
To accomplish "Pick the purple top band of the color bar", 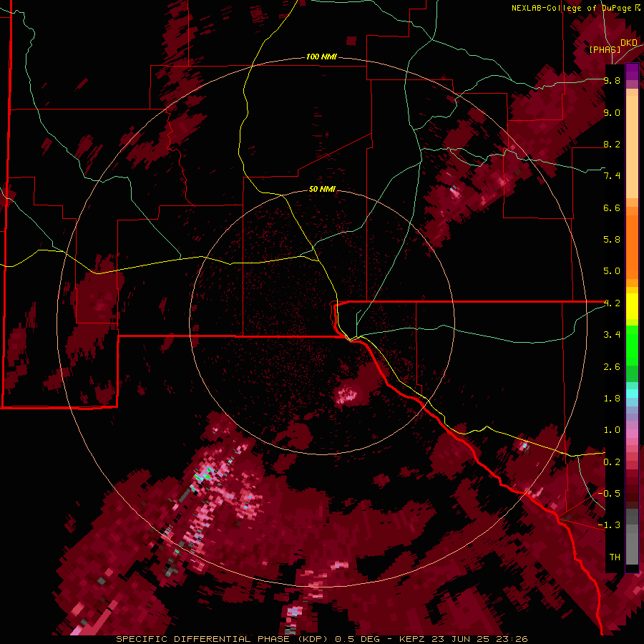I will pyautogui.click(x=632, y=72).
